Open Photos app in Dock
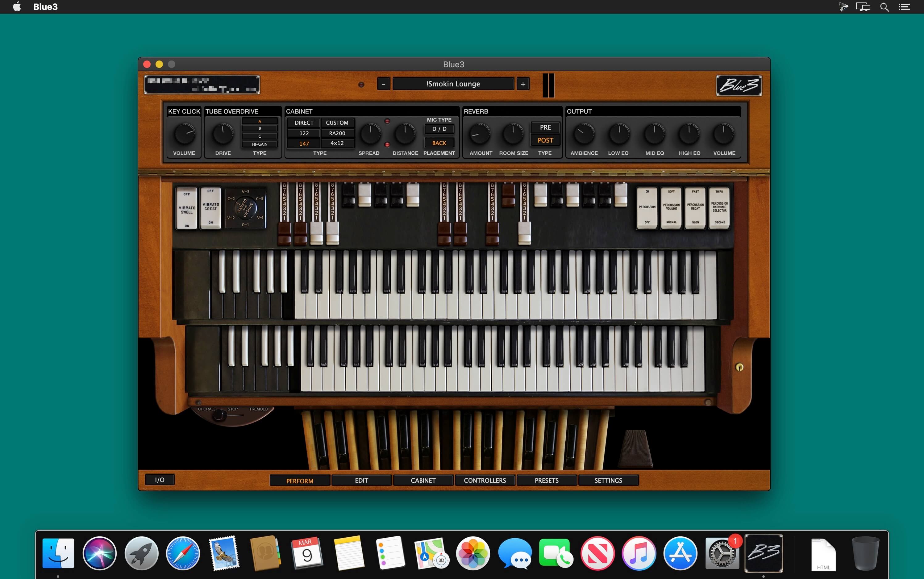This screenshot has height=579, width=924. pyautogui.click(x=473, y=553)
